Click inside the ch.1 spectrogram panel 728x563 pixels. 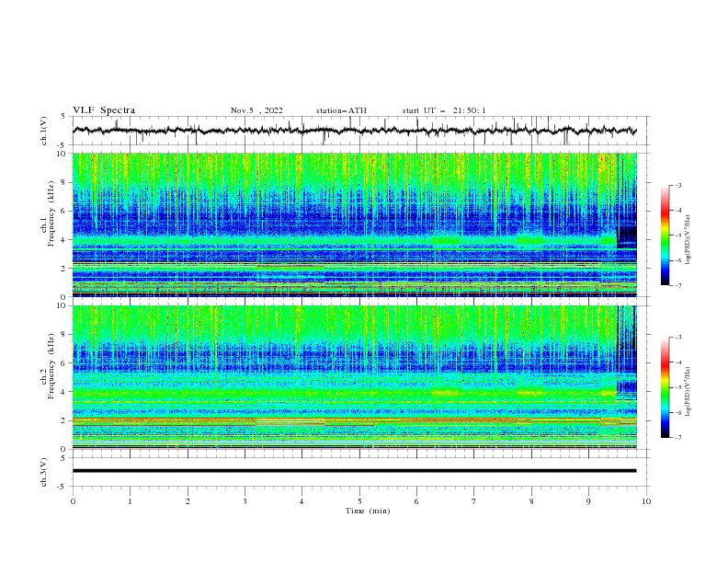355,224
